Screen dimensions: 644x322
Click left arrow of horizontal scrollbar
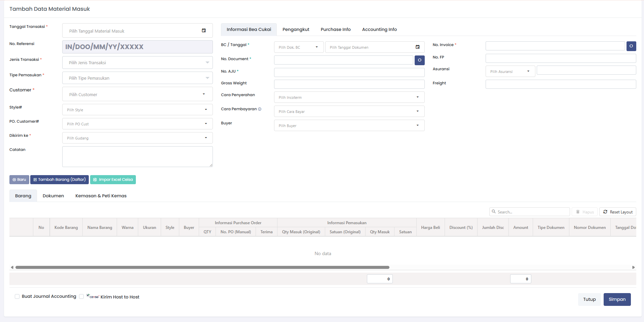point(12,268)
